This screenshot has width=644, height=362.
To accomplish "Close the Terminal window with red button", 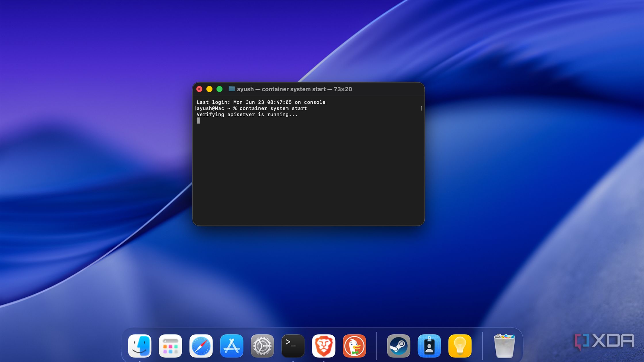I will (199, 89).
